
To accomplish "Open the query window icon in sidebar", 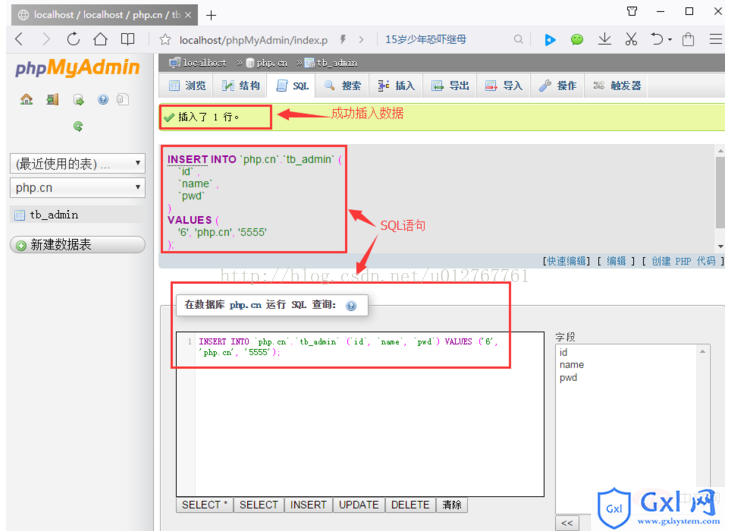I will (x=78, y=99).
